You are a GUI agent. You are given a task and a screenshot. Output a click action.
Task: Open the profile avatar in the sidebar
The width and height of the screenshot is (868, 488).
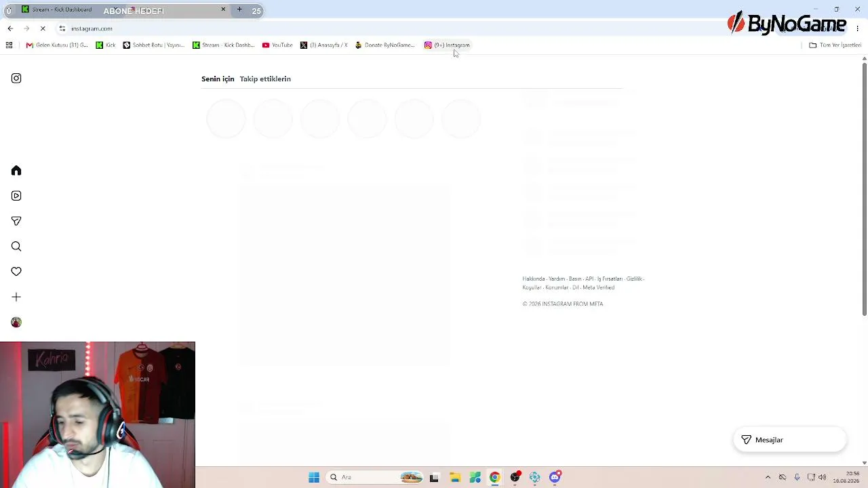(x=16, y=322)
